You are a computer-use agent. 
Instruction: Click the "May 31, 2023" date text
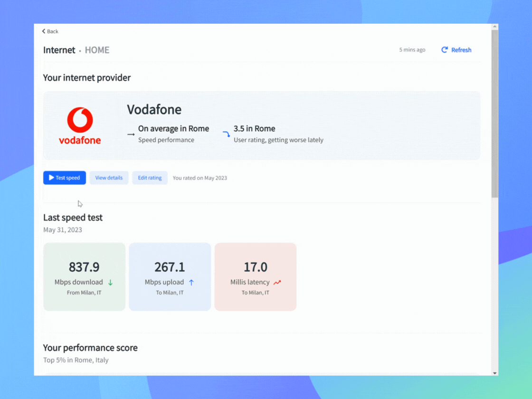[x=62, y=230]
